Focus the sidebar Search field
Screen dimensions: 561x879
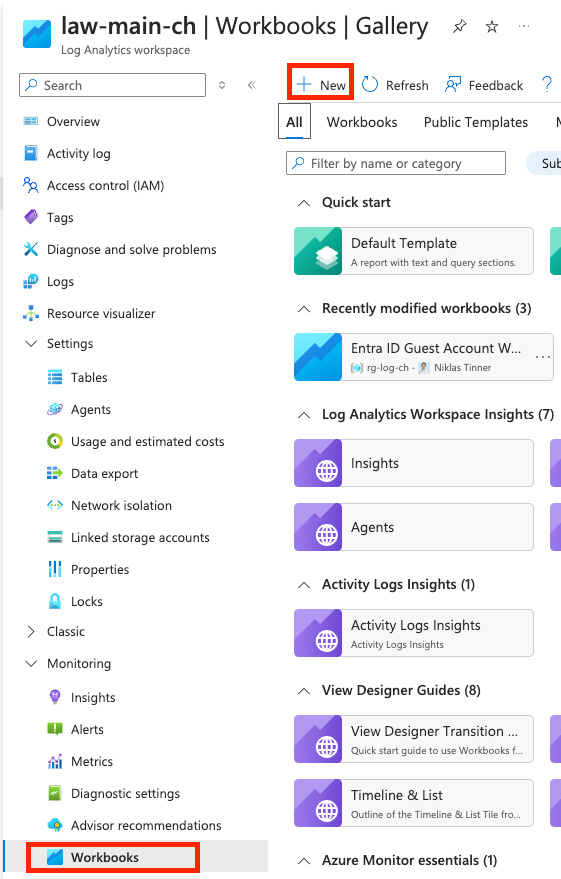point(112,85)
